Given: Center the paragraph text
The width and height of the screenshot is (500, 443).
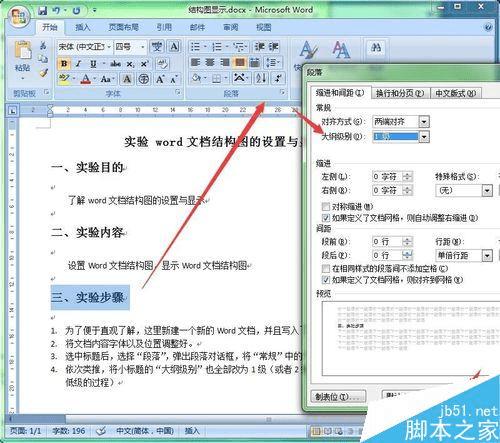Looking at the screenshot, I should pyautogui.click(x=210, y=62).
